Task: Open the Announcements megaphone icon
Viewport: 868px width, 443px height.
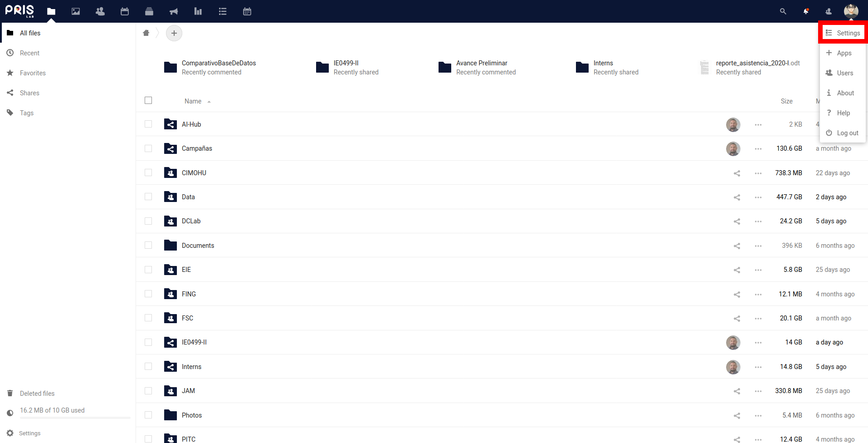Action: coord(174,11)
